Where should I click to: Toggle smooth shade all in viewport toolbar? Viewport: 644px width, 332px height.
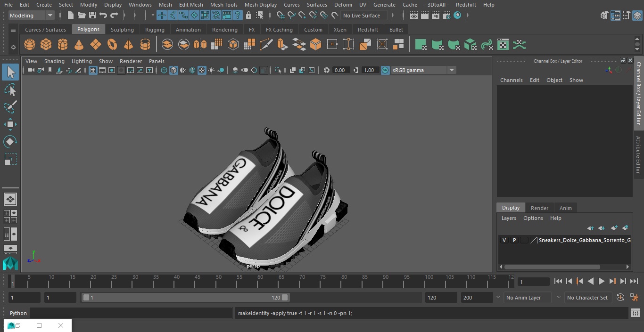173,70
